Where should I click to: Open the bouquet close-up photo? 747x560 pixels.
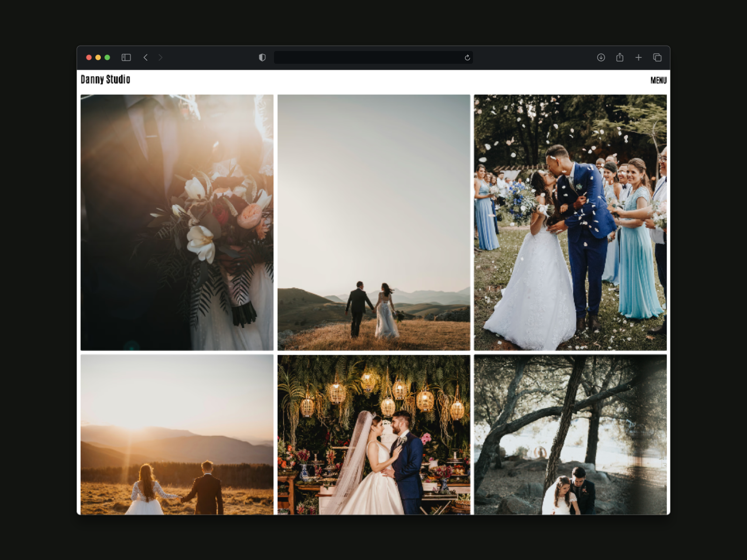pyautogui.click(x=177, y=223)
